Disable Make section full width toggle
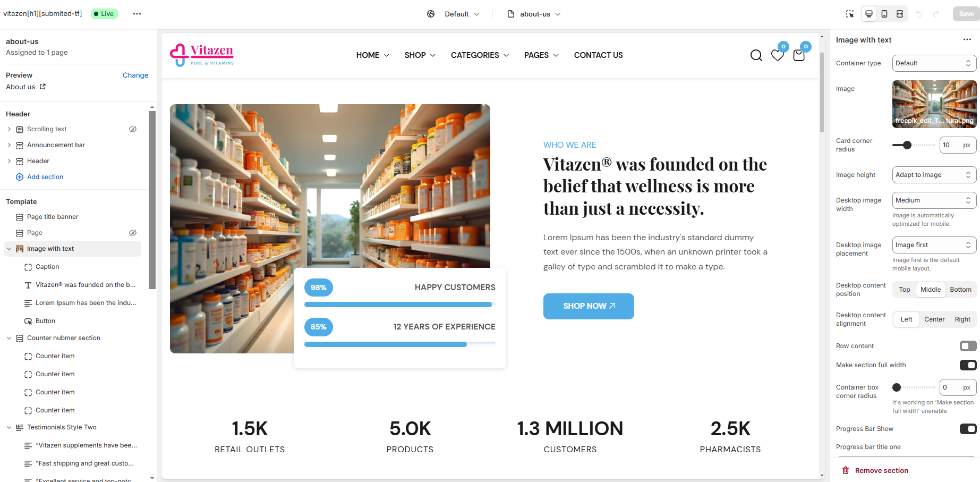This screenshot has width=980, height=482. click(x=968, y=365)
